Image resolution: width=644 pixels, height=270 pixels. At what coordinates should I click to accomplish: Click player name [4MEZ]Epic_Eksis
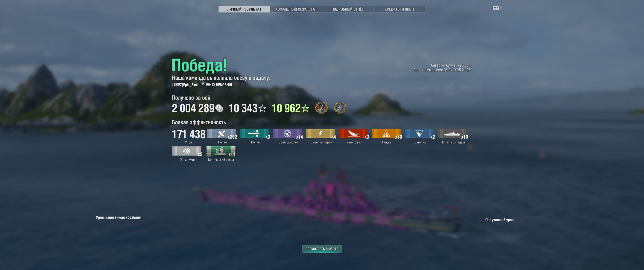tap(186, 85)
